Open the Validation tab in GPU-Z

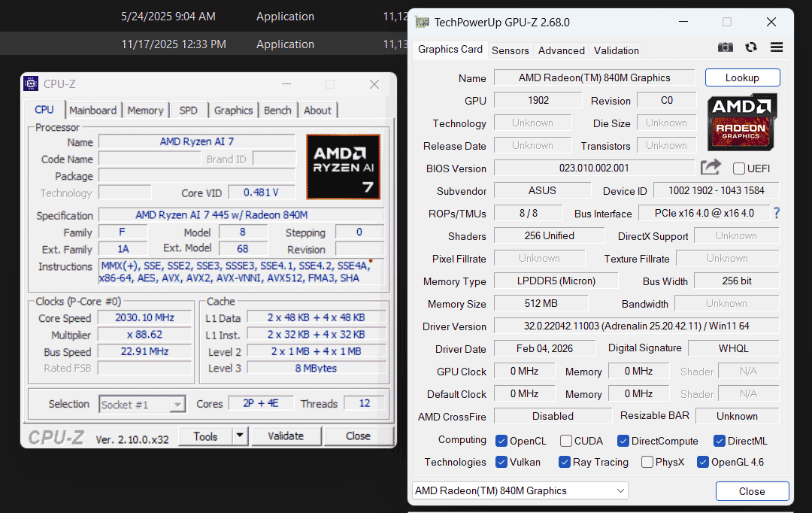617,50
